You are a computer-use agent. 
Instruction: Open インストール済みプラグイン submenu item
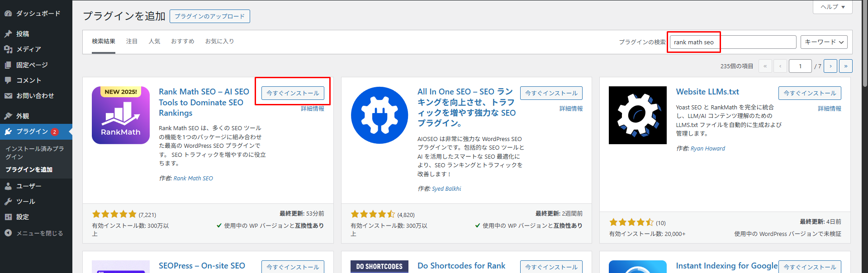[35, 153]
